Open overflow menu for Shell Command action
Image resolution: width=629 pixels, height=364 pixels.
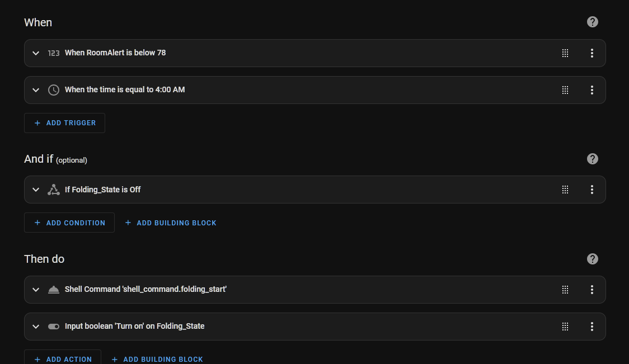point(592,290)
